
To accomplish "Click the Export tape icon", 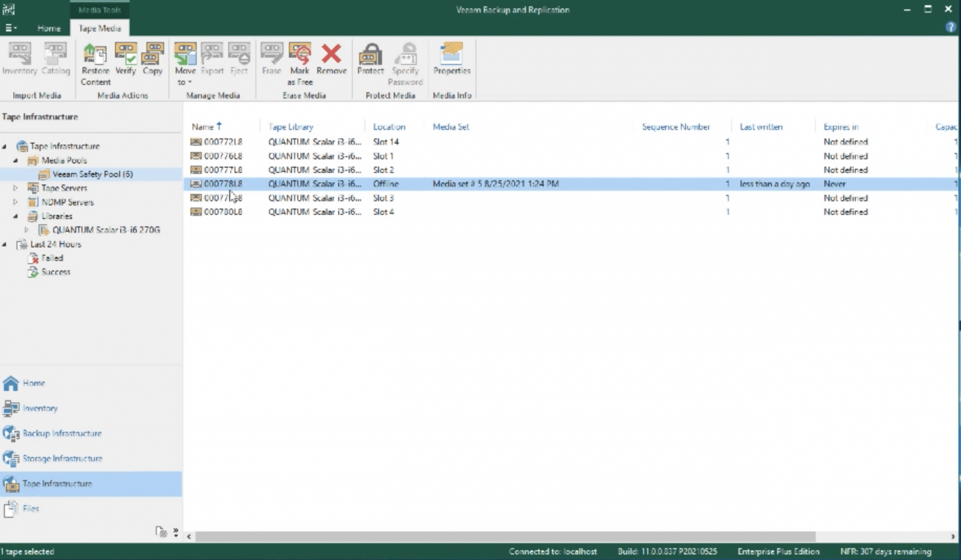I will (212, 59).
